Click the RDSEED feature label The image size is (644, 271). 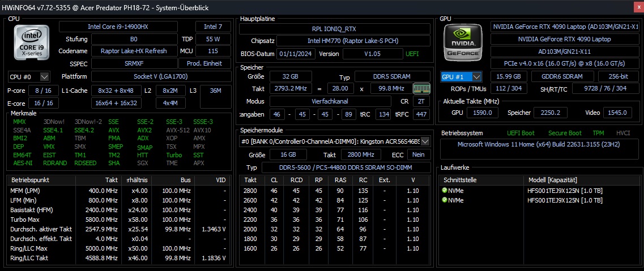pyautogui.click(x=86, y=163)
